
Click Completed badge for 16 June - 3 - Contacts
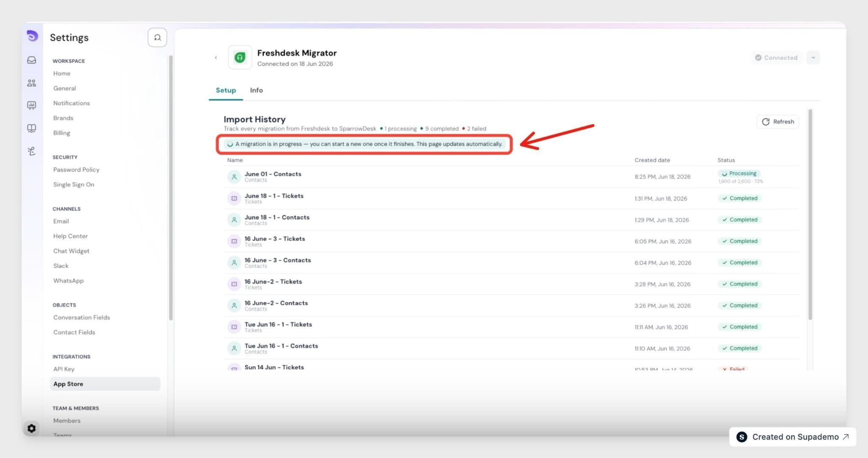pyautogui.click(x=740, y=263)
